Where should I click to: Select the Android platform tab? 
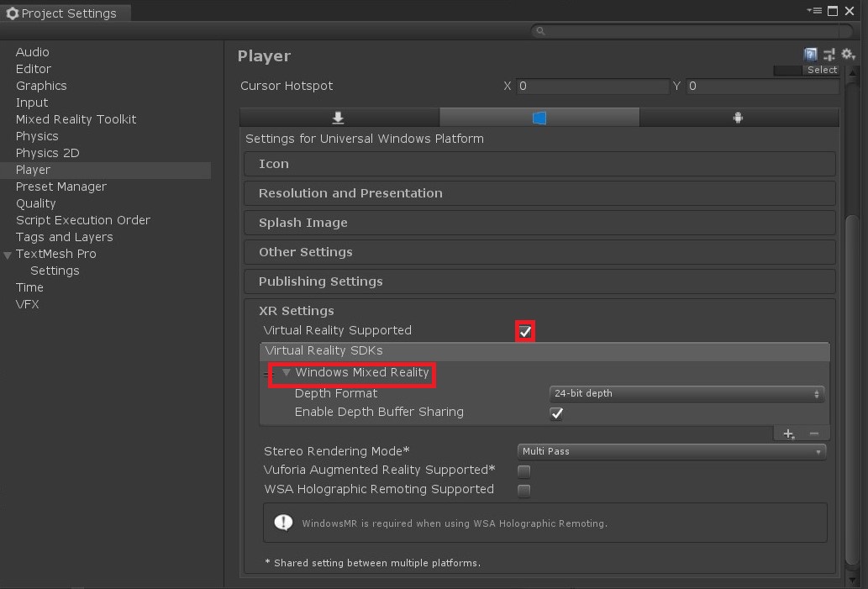click(x=739, y=118)
